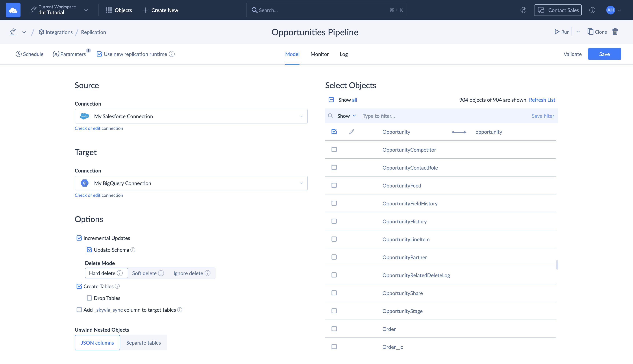Click the Save filter link
Screen dimensions: 633x364
click(543, 116)
